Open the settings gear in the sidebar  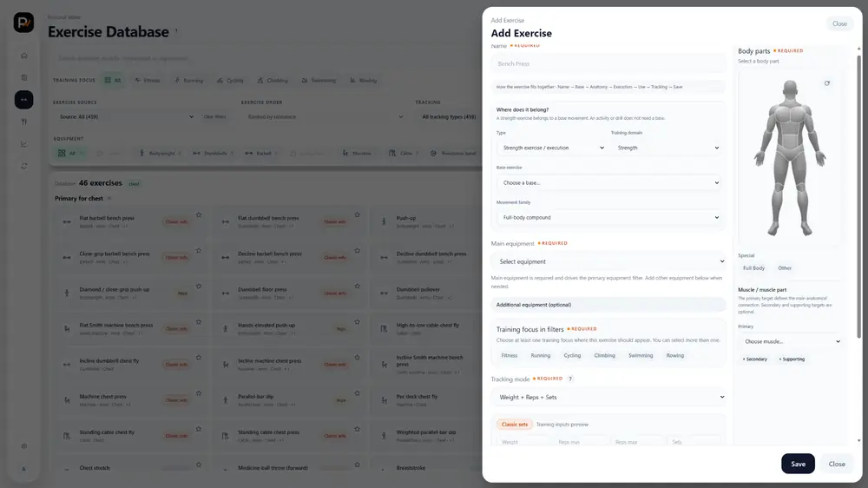23,446
